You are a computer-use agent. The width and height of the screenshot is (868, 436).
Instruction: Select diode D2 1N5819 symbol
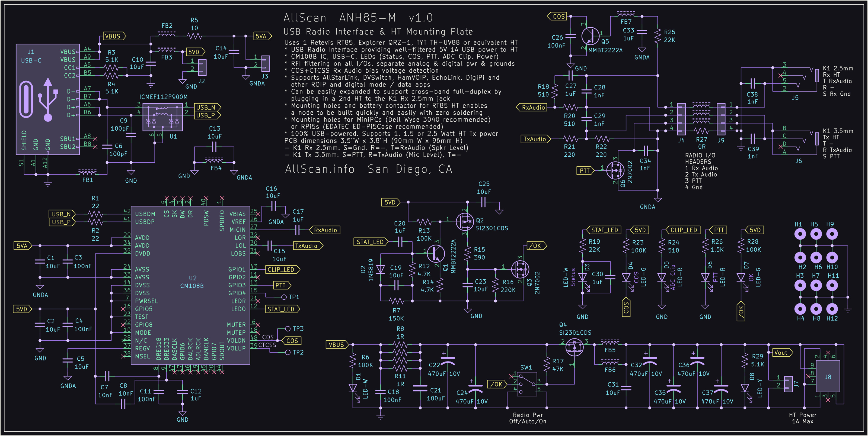[380, 269]
